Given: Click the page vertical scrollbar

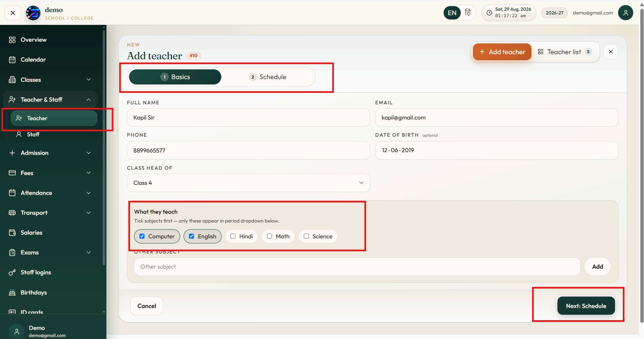Looking at the screenshot, I should (642, 165).
